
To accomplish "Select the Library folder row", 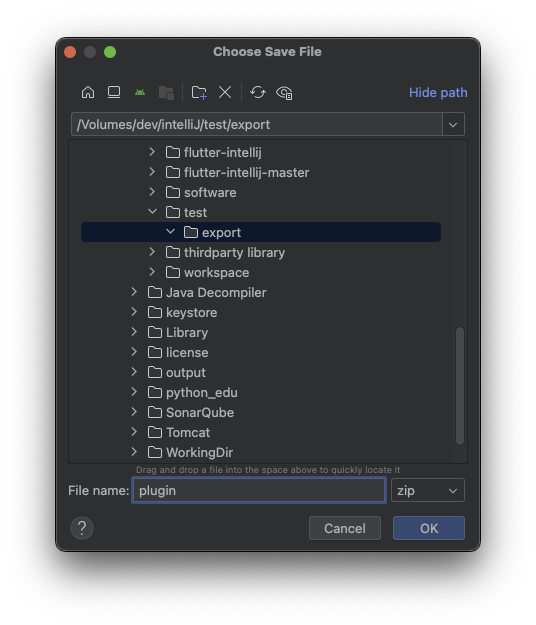I will 261,332.
